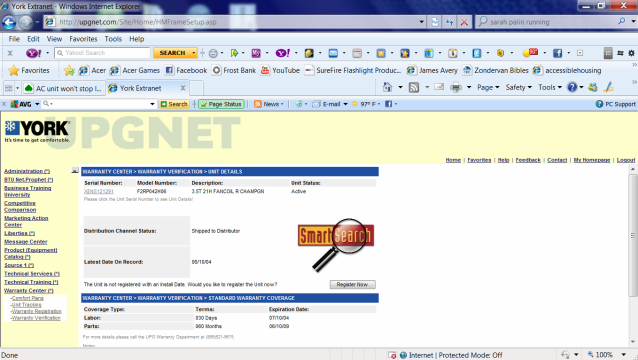
Task: Toggle the AVG Page Status indicator
Action: coord(221,104)
